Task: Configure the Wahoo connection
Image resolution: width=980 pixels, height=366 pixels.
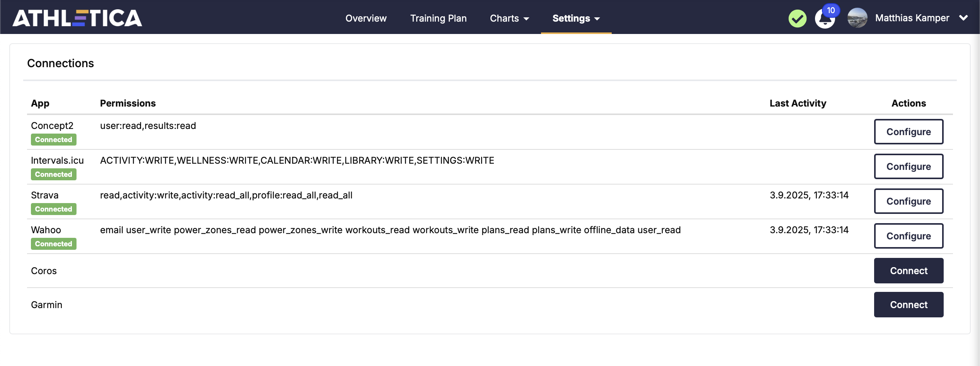Action: pos(909,236)
